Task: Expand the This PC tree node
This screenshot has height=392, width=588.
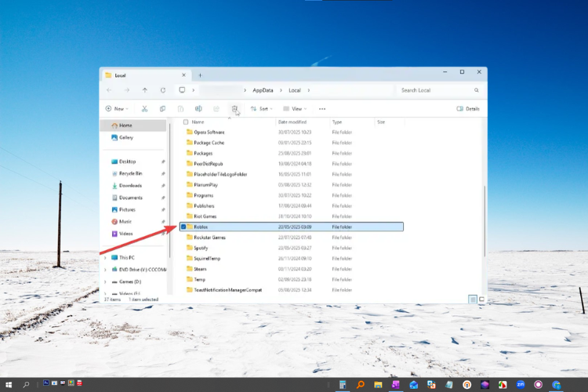Action: pos(105,258)
